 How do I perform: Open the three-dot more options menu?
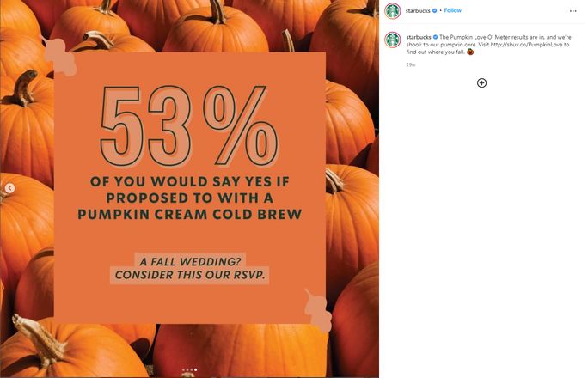pyautogui.click(x=573, y=10)
